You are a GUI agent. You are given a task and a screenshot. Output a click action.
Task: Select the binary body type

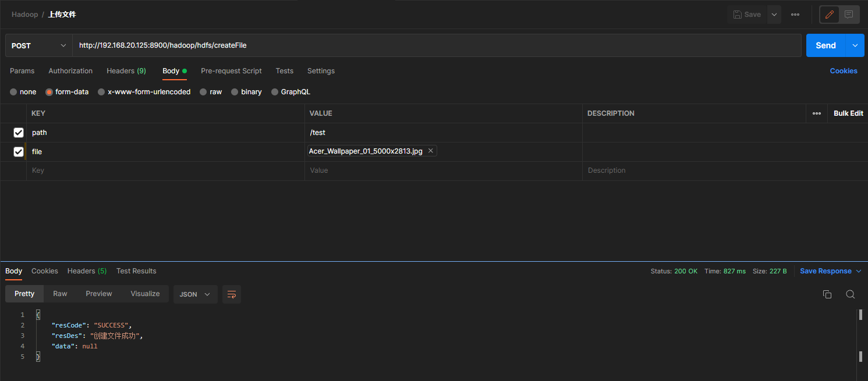point(246,92)
